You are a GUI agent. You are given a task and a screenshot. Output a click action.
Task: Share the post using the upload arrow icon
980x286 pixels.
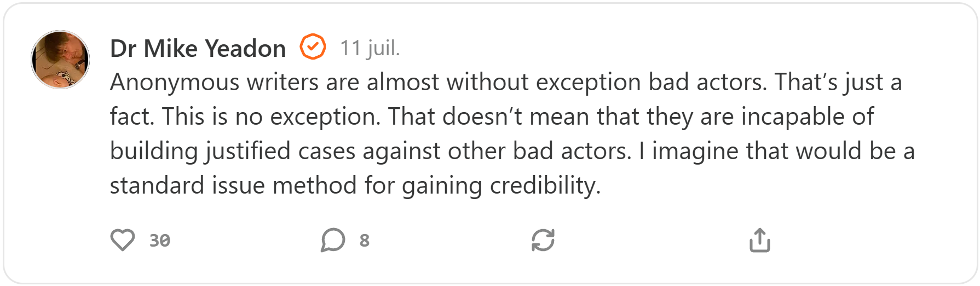point(759,240)
